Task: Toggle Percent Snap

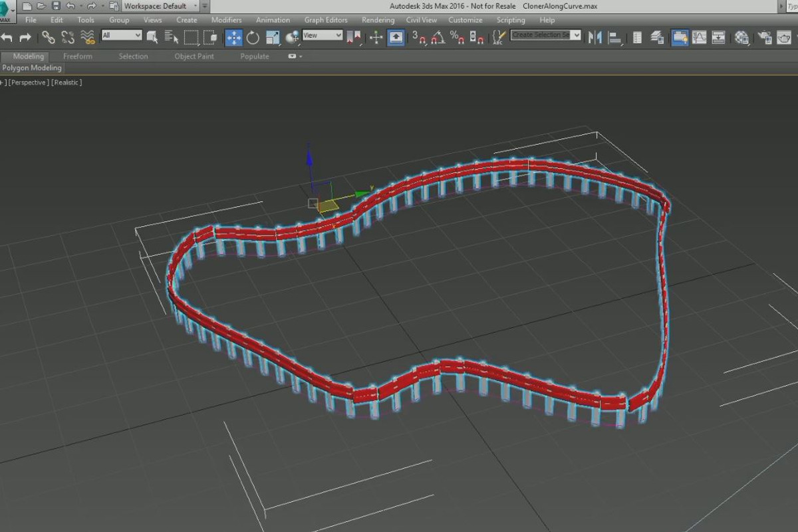Action: [x=457, y=37]
